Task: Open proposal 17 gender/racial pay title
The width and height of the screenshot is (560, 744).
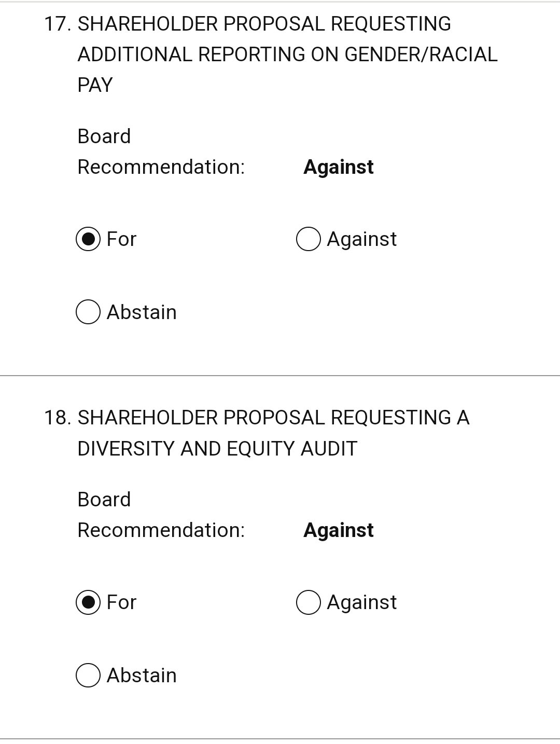Action: click(x=271, y=54)
